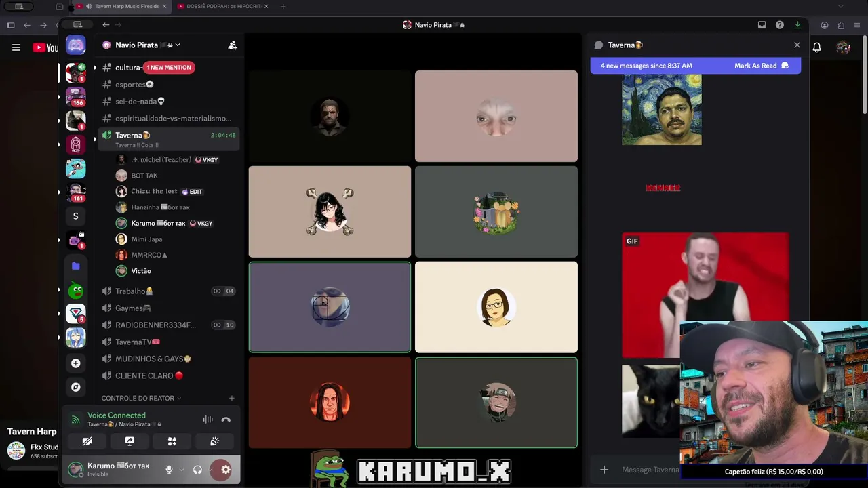Expand the cultura channel thread arrow
The image size is (868, 488).
click(95, 68)
